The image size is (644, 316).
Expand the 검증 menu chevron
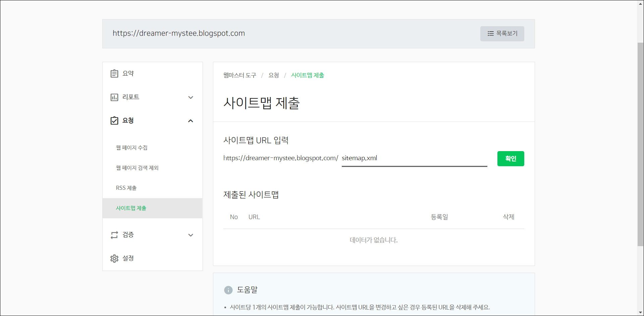tap(191, 235)
